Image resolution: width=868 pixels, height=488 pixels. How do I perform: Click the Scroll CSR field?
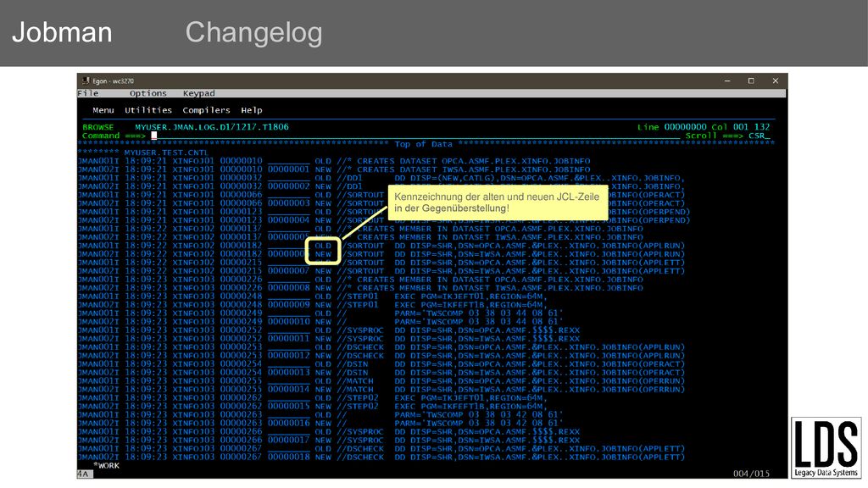[759, 136]
